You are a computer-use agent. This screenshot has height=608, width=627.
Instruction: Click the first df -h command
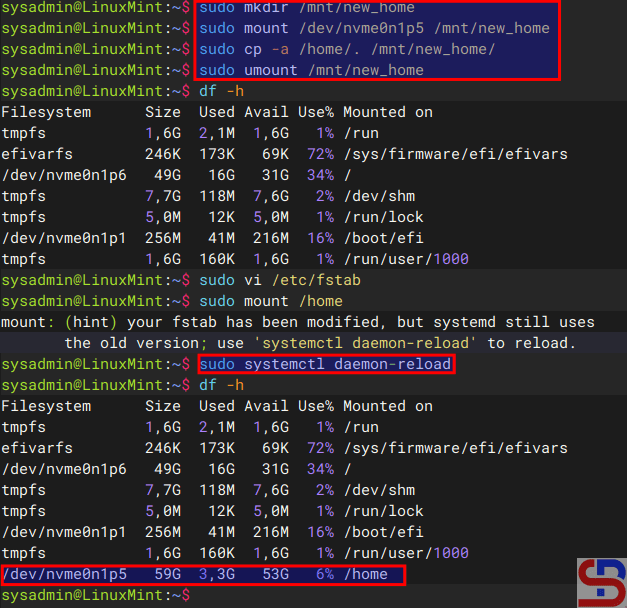[220, 91]
